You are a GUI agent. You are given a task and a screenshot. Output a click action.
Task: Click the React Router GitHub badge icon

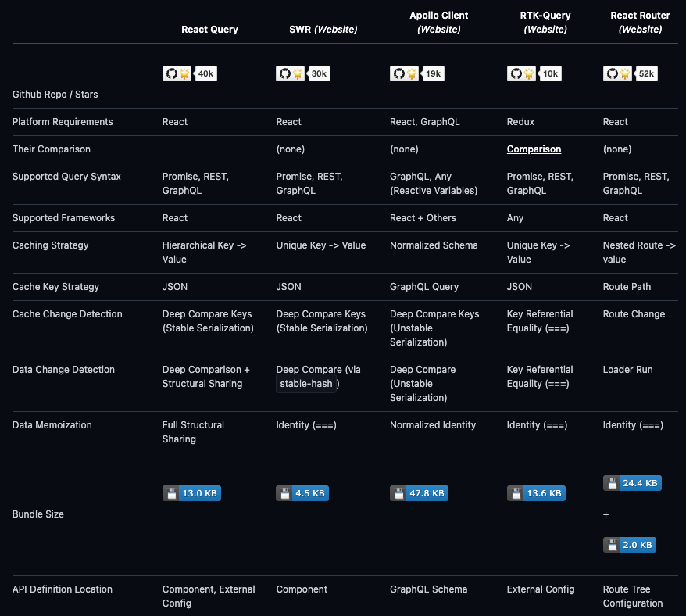[617, 73]
